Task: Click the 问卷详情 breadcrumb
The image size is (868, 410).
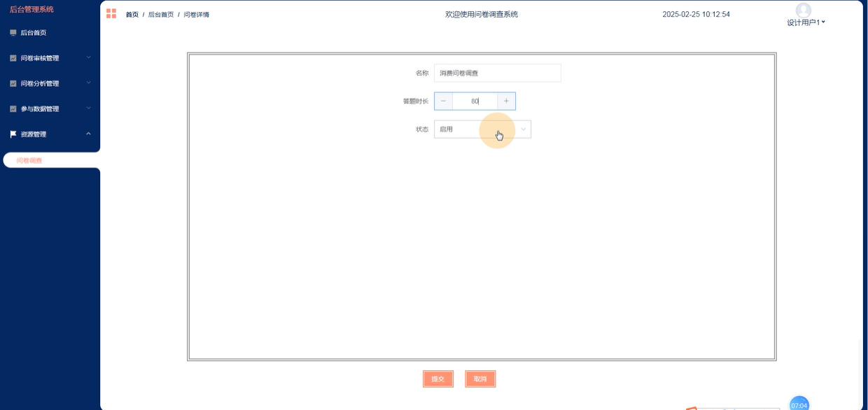Action: tap(197, 15)
